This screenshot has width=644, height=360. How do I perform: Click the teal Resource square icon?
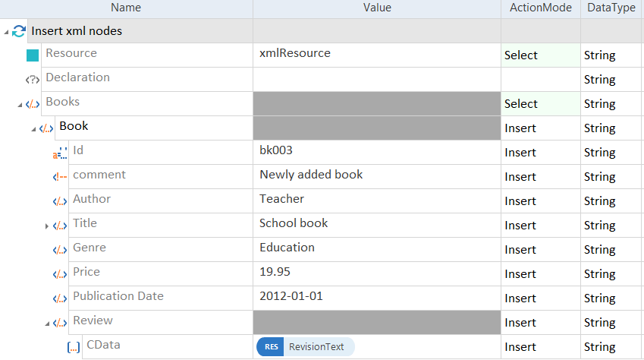[x=33, y=55]
